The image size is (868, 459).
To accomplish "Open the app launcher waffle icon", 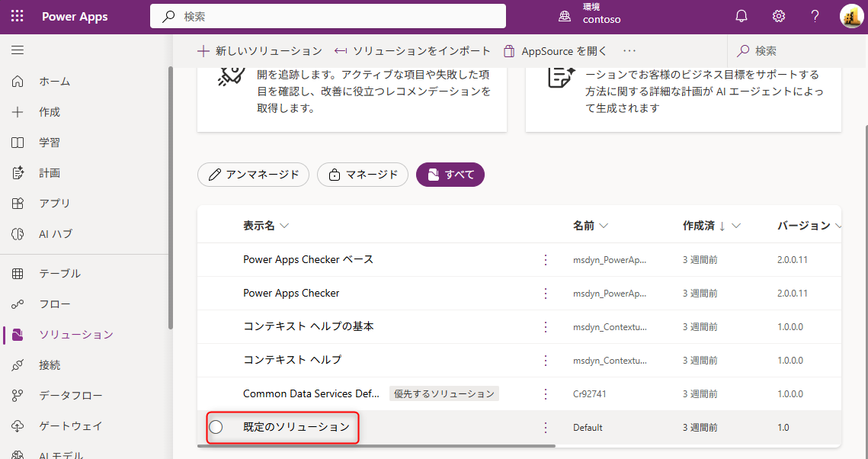I will point(17,16).
